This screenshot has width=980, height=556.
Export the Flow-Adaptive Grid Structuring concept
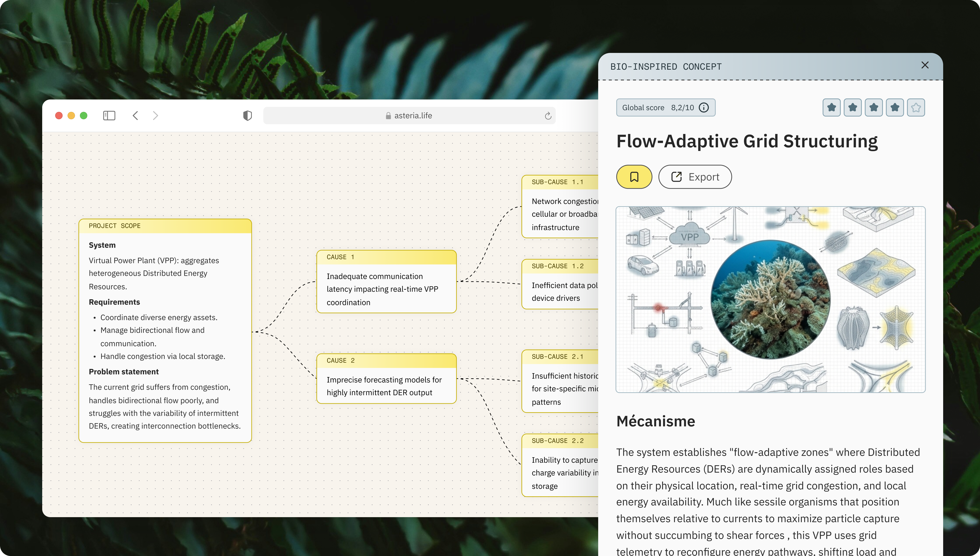tap(695, 177)
